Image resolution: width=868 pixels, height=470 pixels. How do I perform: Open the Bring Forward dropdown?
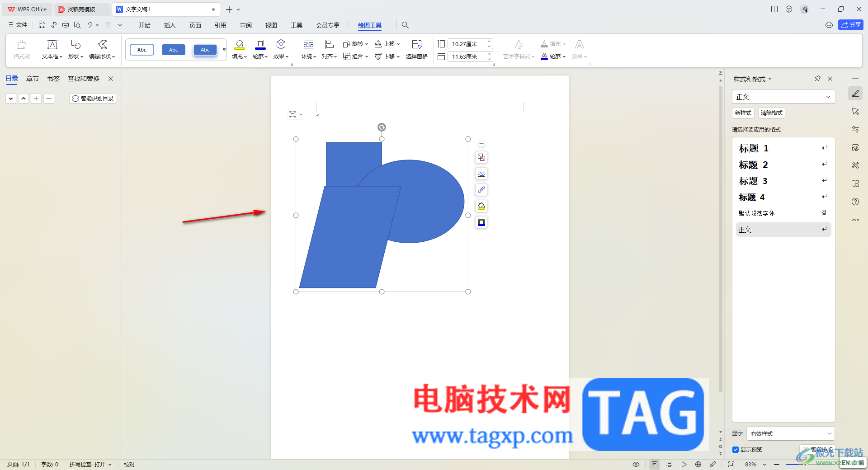pyautogui.click(x=387, y=44)
